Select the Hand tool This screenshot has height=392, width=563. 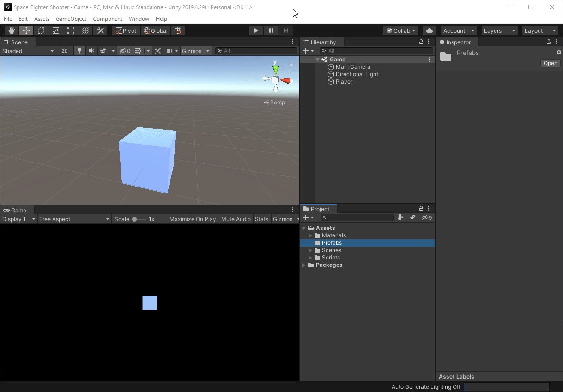11,30
